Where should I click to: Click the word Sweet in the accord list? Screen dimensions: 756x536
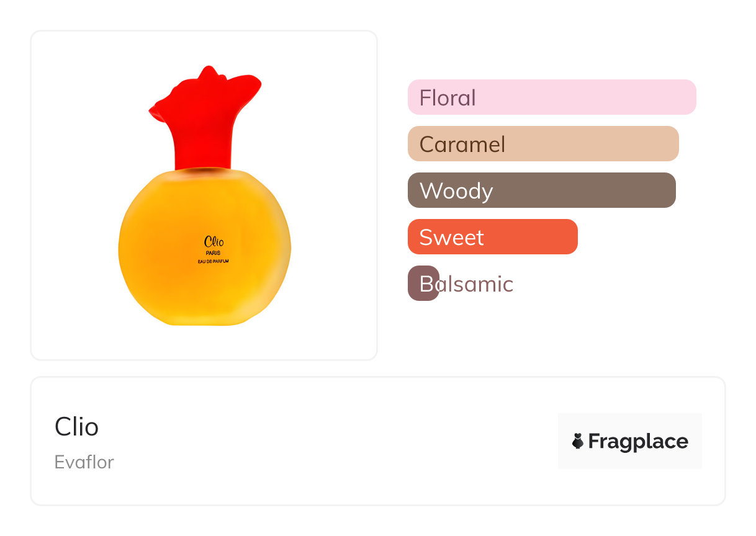click(451, 238)
